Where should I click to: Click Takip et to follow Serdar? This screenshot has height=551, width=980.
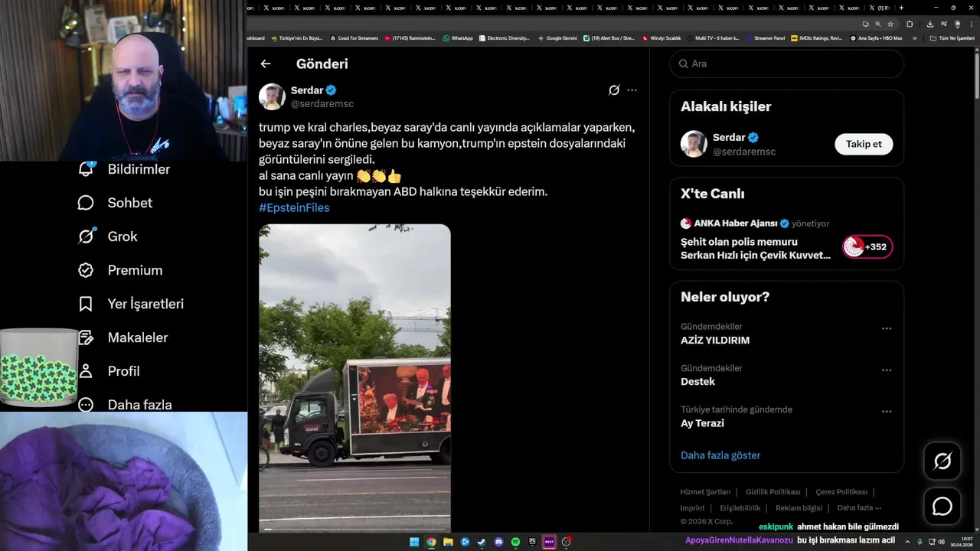tap(864, 144)
